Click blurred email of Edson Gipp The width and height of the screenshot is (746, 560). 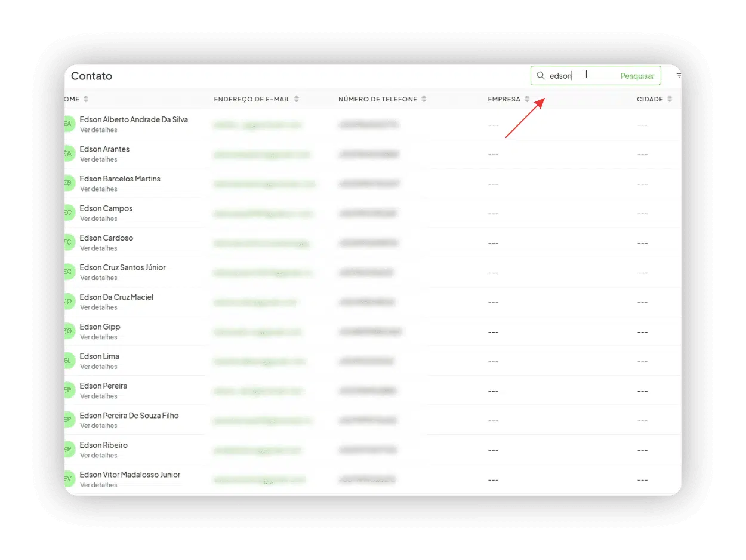258,331
